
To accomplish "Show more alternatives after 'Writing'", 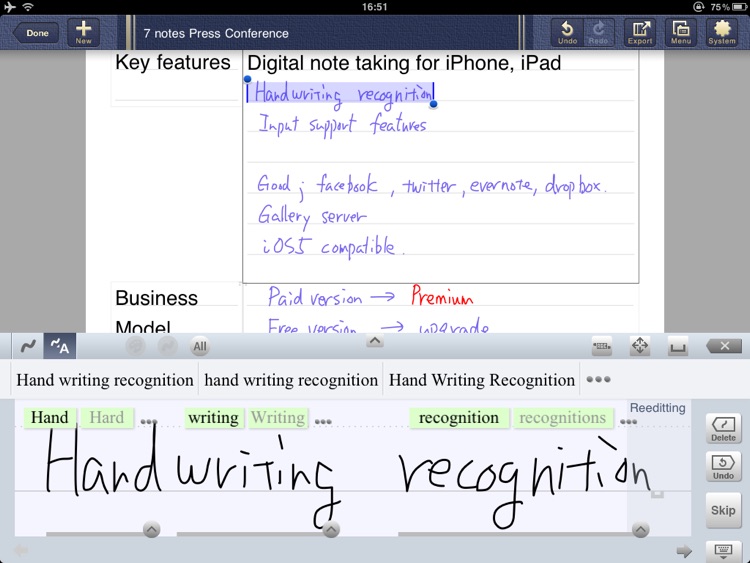I will (323, 421).
